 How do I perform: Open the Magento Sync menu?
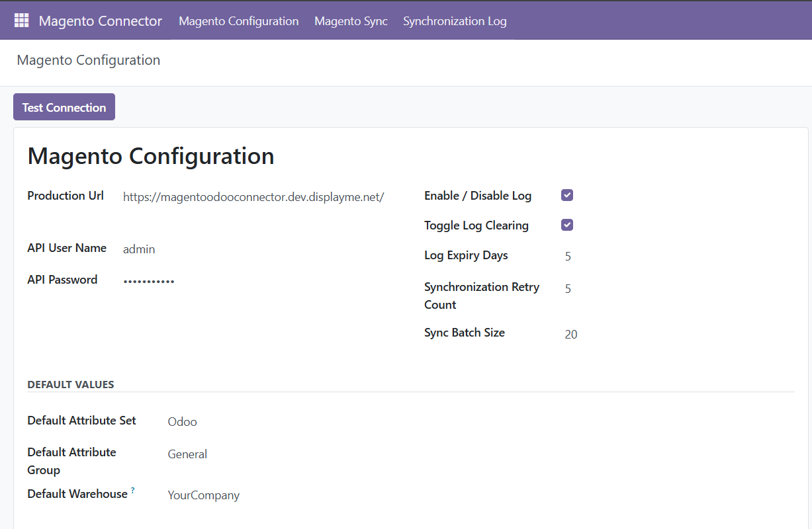pyautogui.click(x=351, y=21)
